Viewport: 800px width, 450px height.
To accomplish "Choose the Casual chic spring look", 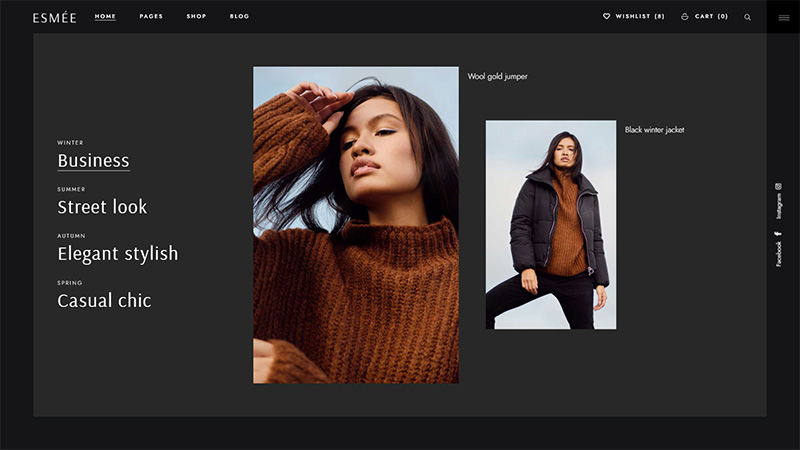I will (104, 300).
